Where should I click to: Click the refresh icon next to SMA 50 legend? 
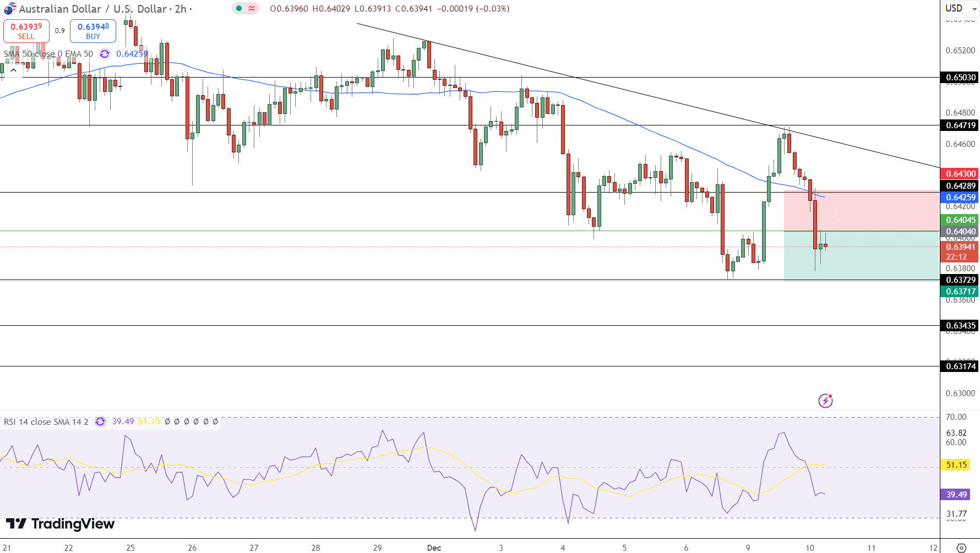coord(105,54)
